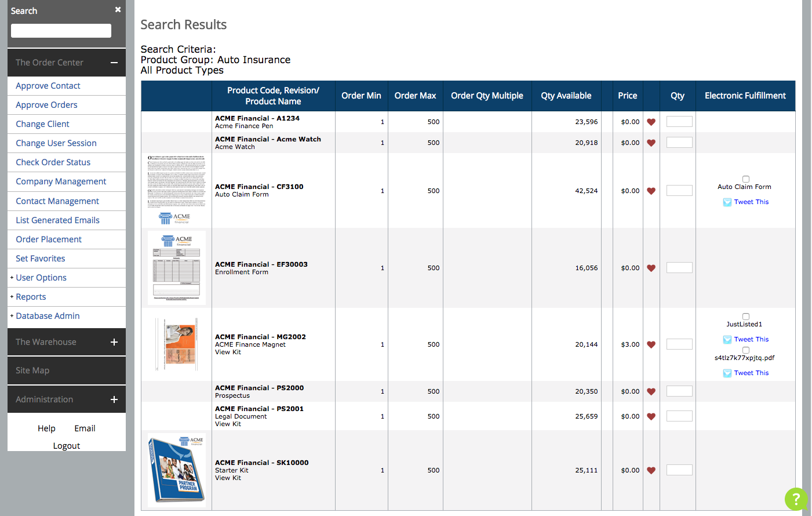
Task: Expand the Administration section
Action: click(114, 399)
